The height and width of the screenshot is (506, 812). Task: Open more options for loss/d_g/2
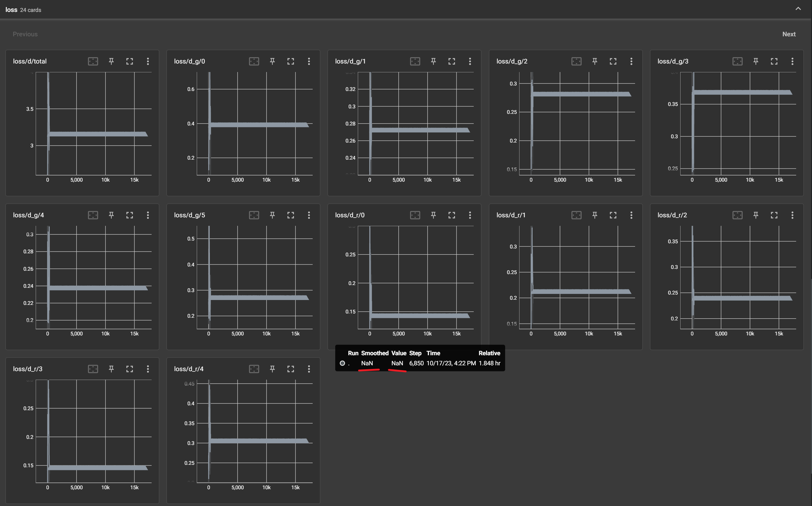tap(631, 61)
